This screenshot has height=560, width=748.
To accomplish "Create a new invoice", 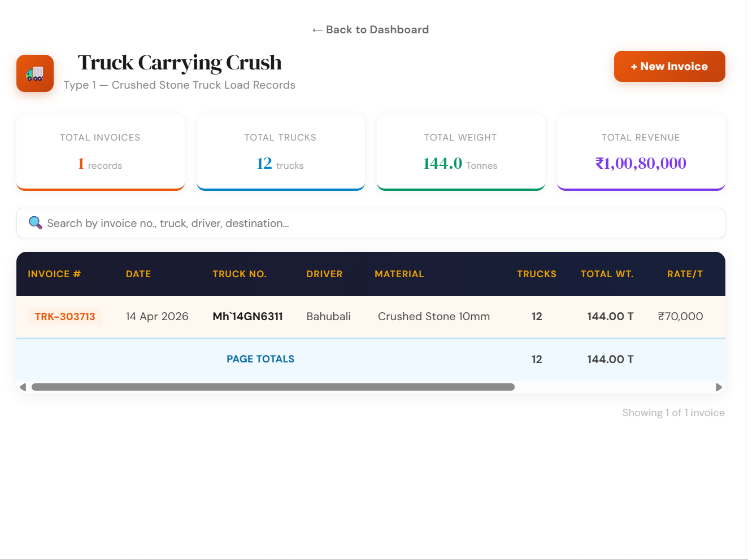I will tap(669, 67).
